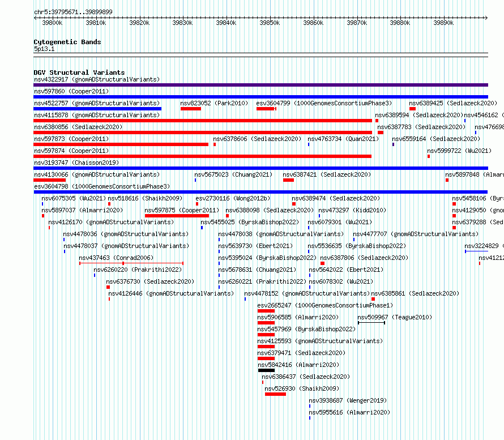
Task: Select nsv6387783 Sedlazeck2020 label
Action: 421,127
